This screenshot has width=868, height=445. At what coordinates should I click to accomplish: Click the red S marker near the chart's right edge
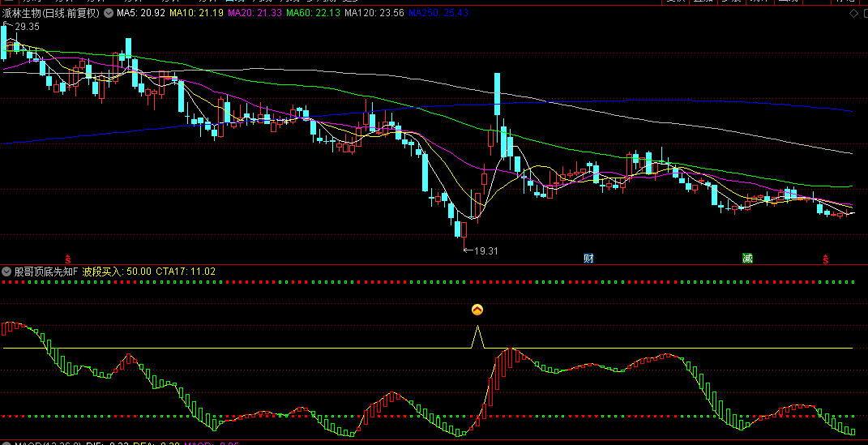825,259
